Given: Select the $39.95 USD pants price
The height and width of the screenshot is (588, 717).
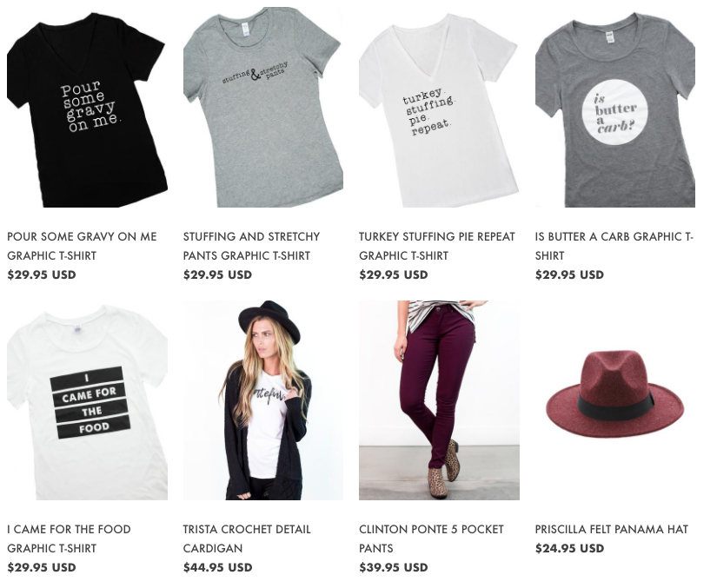Looking at the screenshot, I should coord(393,567).
